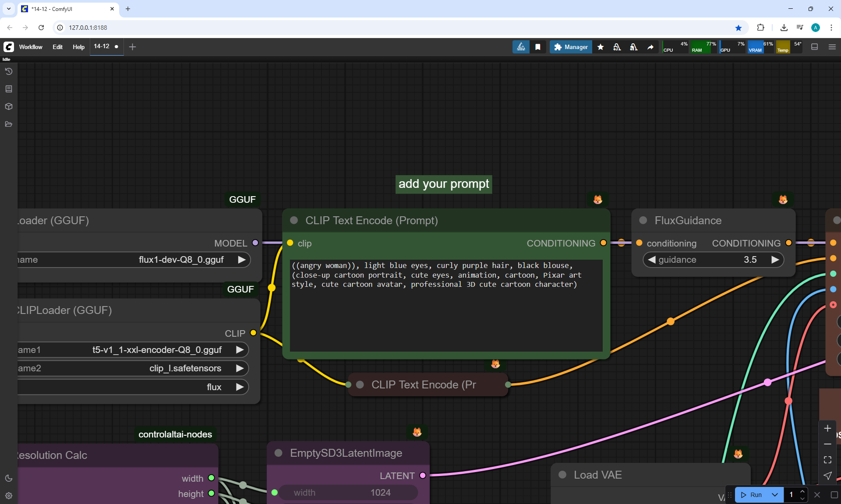Screen dimensions: 841x504
Task: Click the bookmark icon in top toolbar
Action: (x=538, y=47)
